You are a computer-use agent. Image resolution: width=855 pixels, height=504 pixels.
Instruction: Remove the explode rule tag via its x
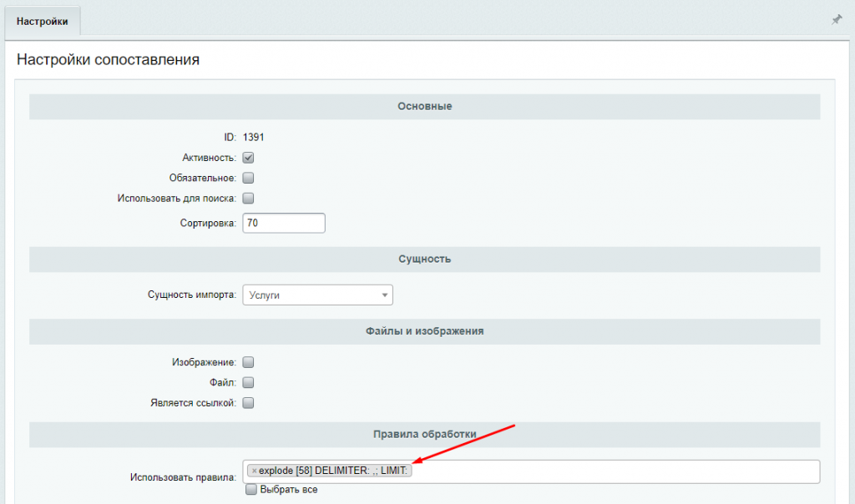click(254, 471)
